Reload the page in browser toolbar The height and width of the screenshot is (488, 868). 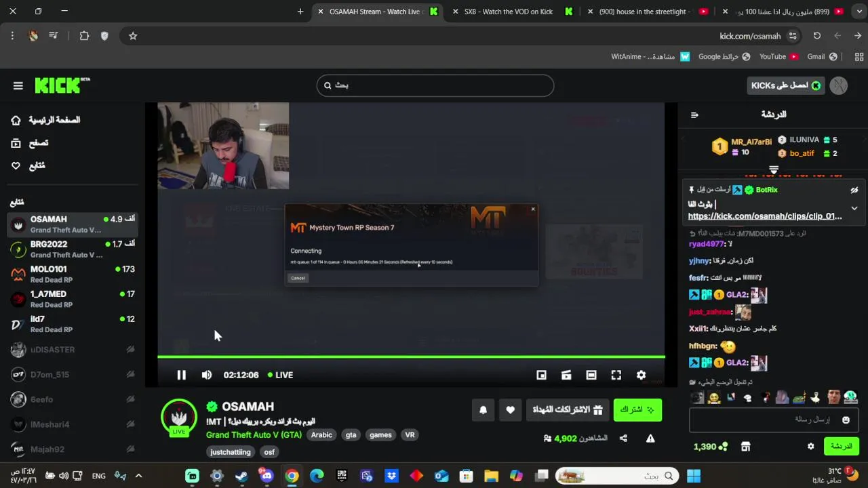tap(816, 36)
